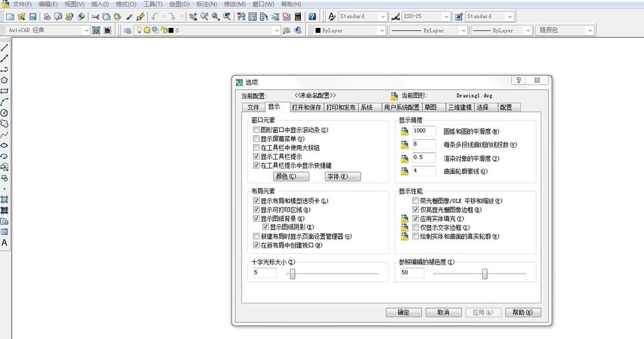Screen dimensions: 644x339
Task: Click the 取消 button
Action: pyautogui.click(x=443, y=312)
